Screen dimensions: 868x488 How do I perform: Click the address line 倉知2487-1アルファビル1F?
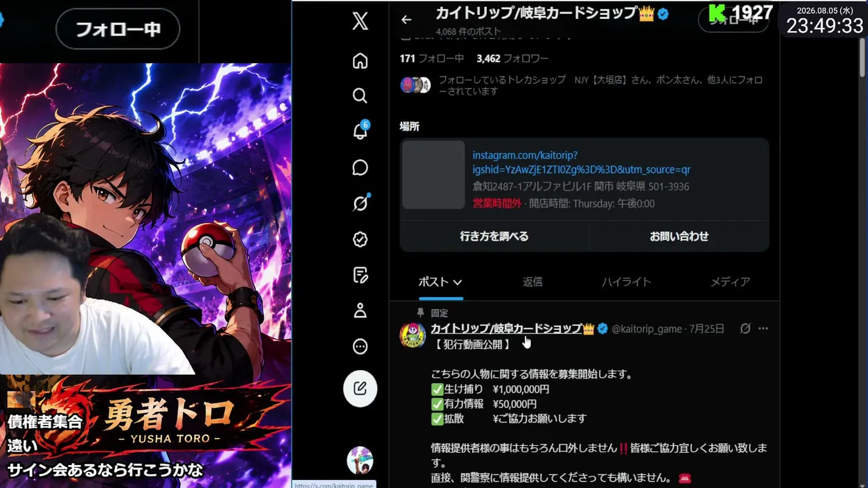[580, 186]
